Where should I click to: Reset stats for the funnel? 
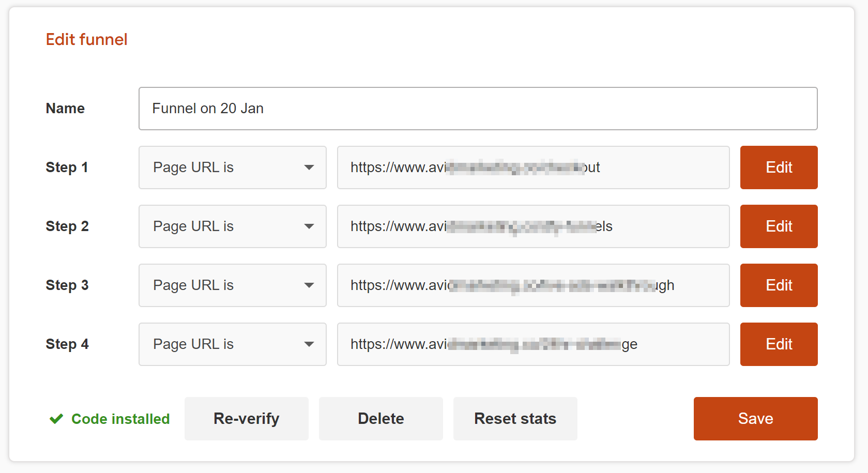click(x=515, y=419)
